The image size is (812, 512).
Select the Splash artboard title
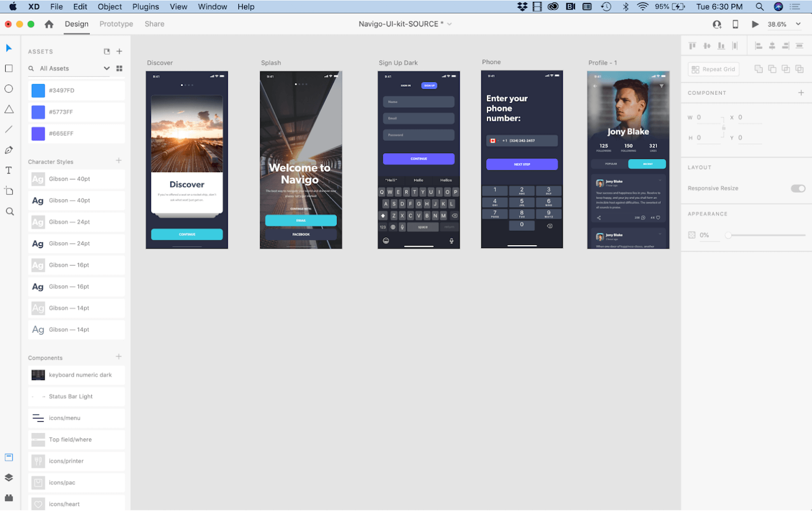tap(271, 63)
